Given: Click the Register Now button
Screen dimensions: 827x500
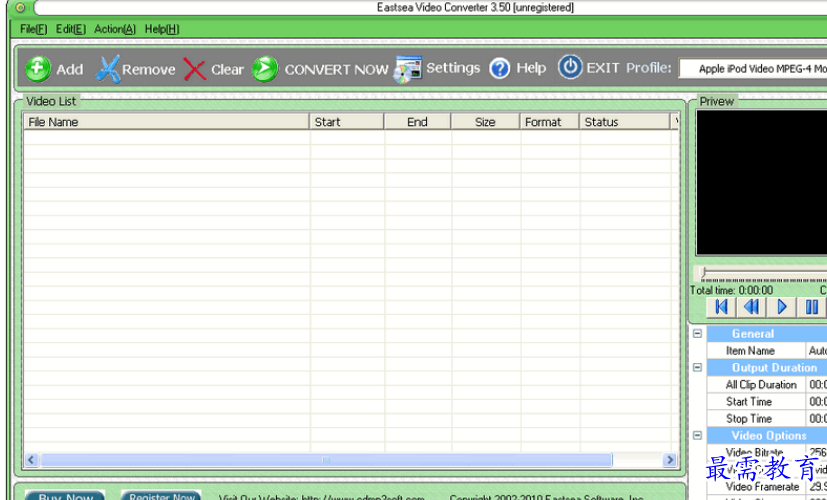Looking at the screenshot, I should [x=161, y=496].
